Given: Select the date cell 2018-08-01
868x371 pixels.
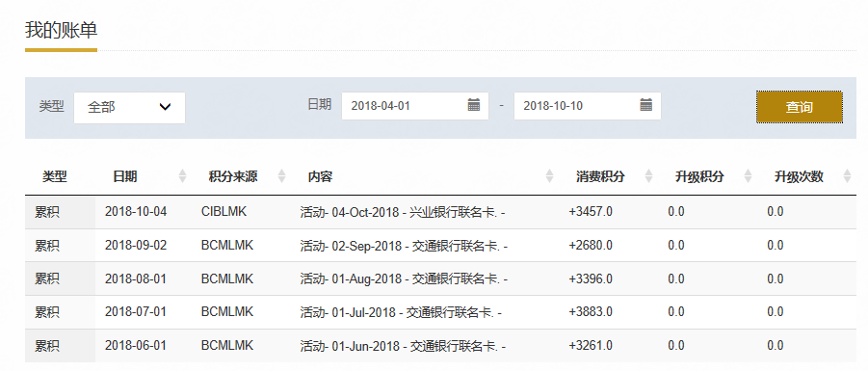Looking at the screenshot, I should click(136, 278).
